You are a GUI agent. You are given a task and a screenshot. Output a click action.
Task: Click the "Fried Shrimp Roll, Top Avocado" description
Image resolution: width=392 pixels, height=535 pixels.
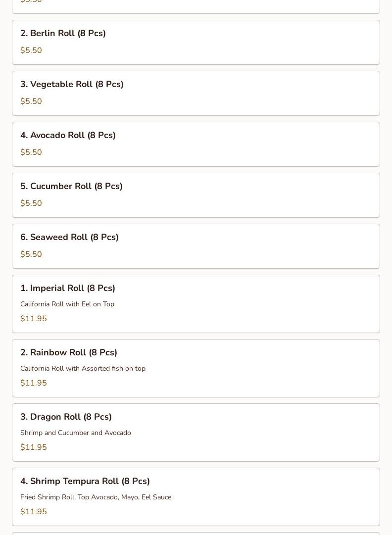point(96,497)
